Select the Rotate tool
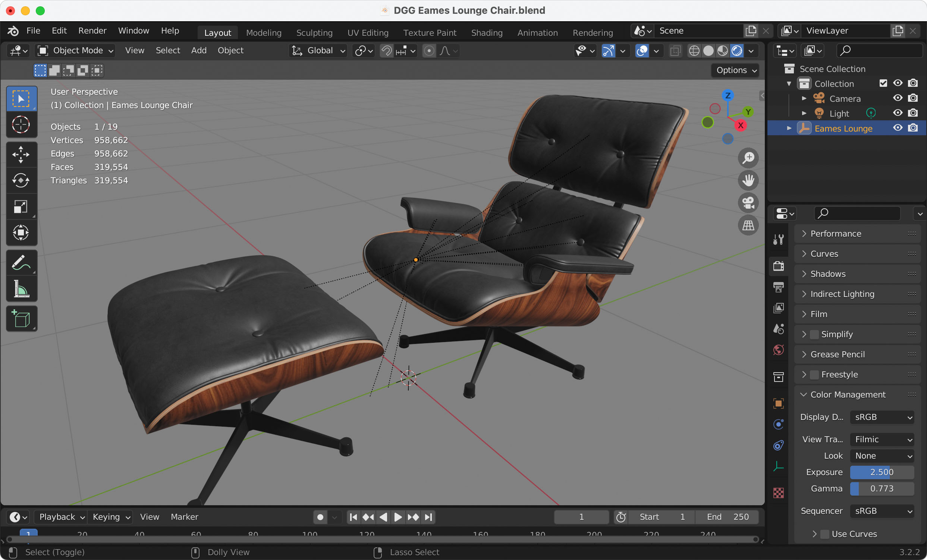The width and height of the screenshot is (927, 560). click(x=21, y=180)
